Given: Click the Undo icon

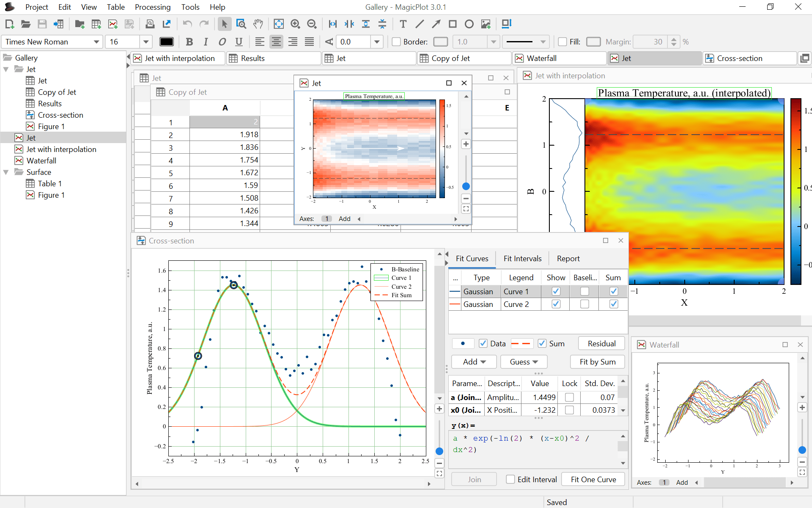Looking at the screenshot, I should tap(187, 24).
